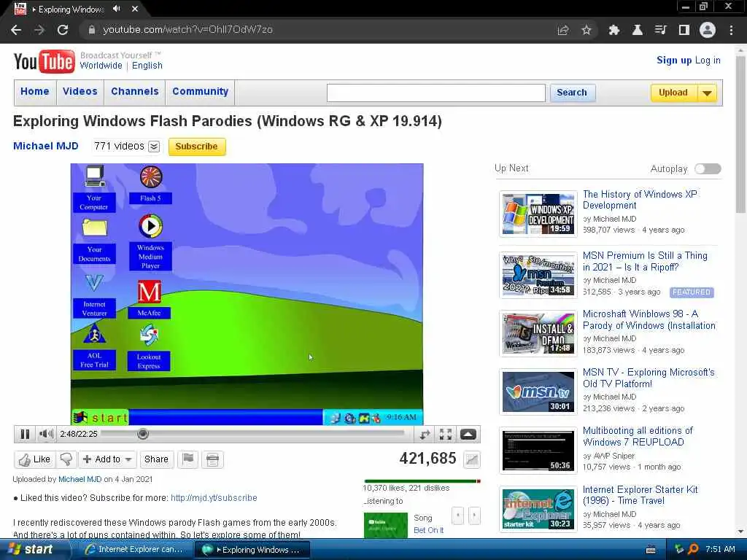Viewport: 747px width, 560px height.
Task: Click the dislike thumbs-down icon
Action: [66, 459]
